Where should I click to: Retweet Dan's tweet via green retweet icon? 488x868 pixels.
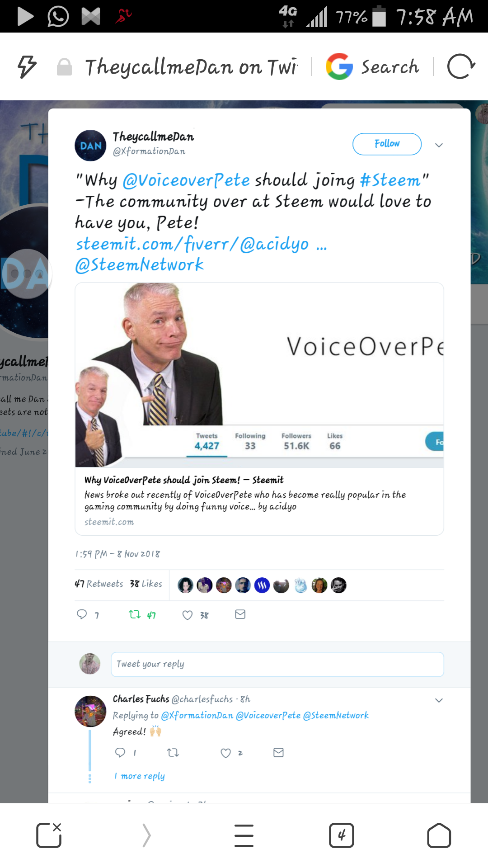(x=135, y=614)
